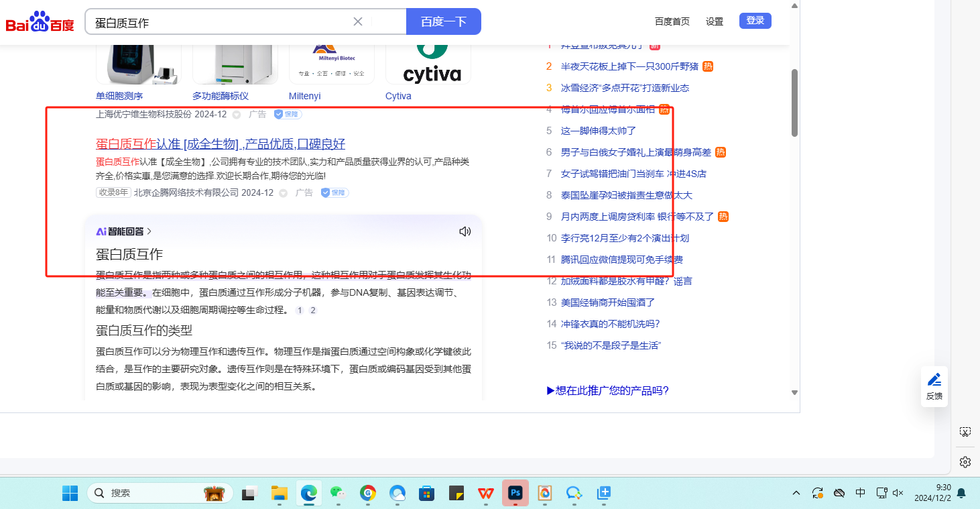The width and height of the screenshot is (980, 509).
Task: Toggle the 中 input method indicator
Action: (860, 493)
